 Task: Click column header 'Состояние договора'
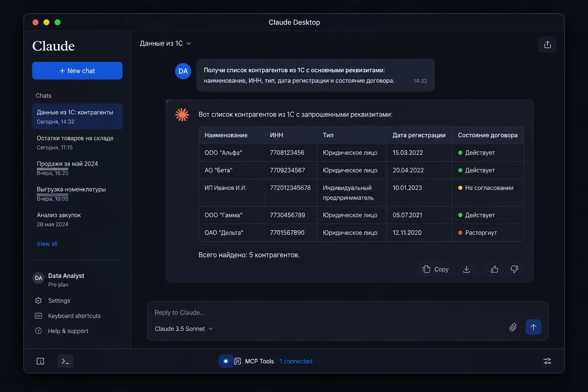click(488, 135)
